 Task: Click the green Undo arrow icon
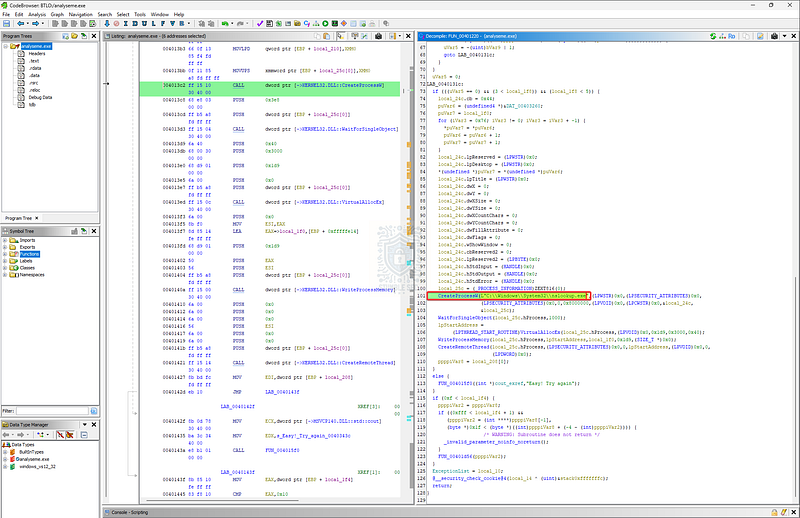(x=225, y=23)
